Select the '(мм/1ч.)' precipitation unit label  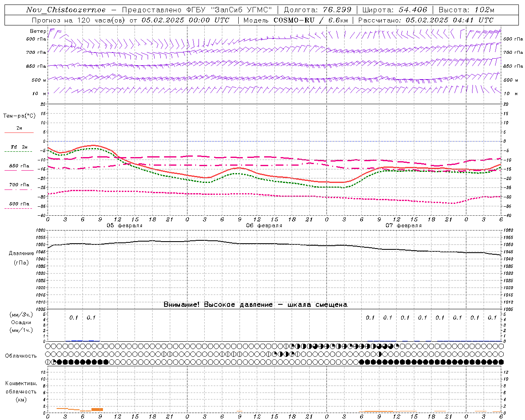coord(21,330)
